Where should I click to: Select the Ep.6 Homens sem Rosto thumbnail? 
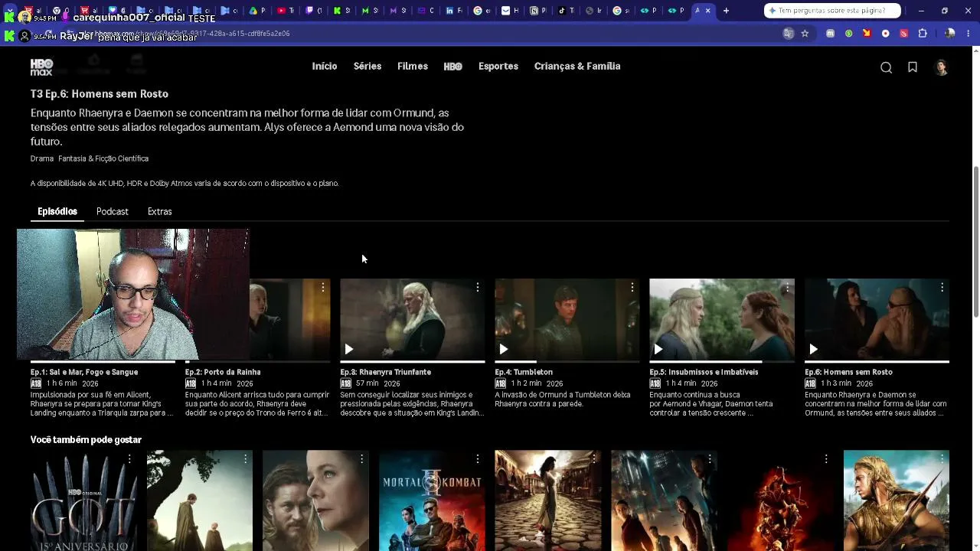pos(877,319)
